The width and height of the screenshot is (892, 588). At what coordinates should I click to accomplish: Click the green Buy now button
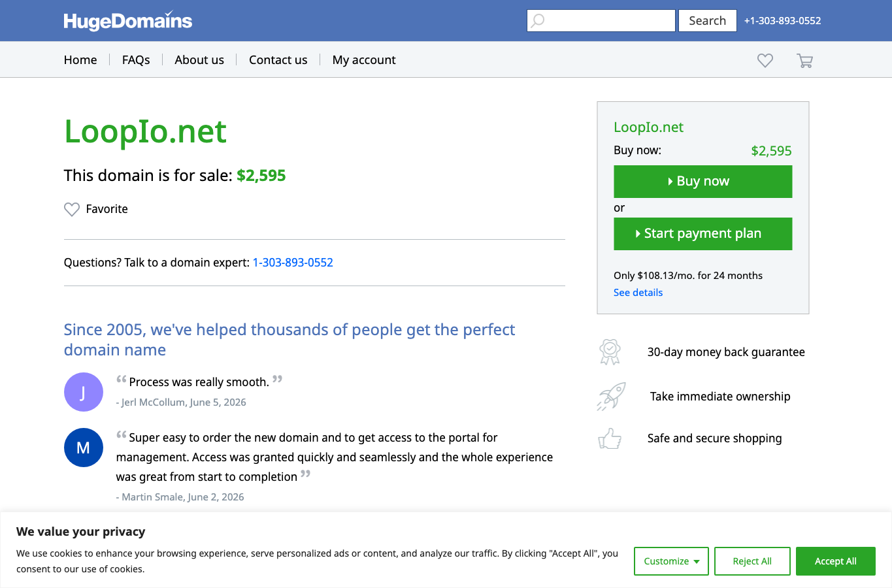tap(703, 182)
